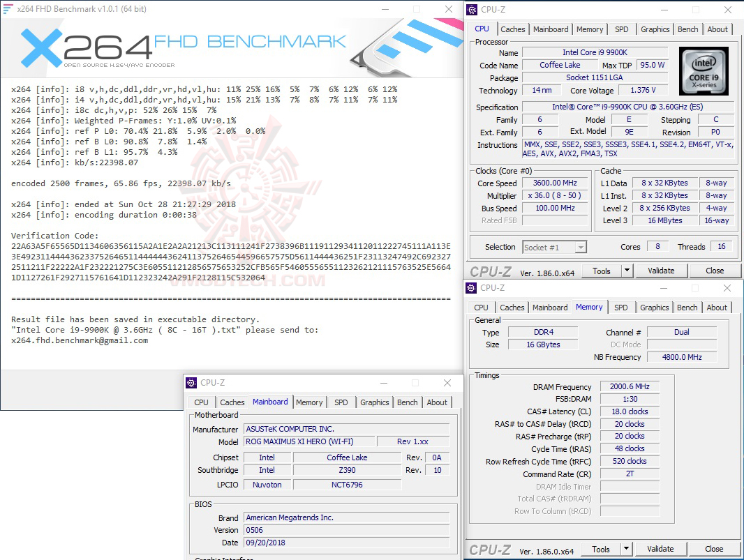Screen dimensions: 744x560
Task: Click the Tools button in the Memory window
Action: pyautogui.click(x=601, y=549)
